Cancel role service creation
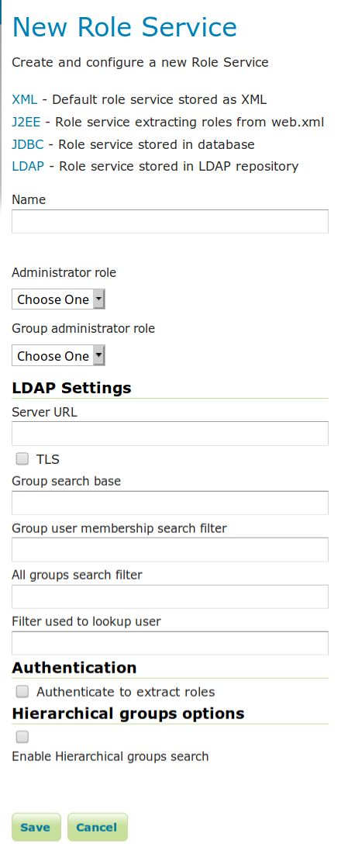The height and width of the screenshot is (868, 355). (98, 827)
